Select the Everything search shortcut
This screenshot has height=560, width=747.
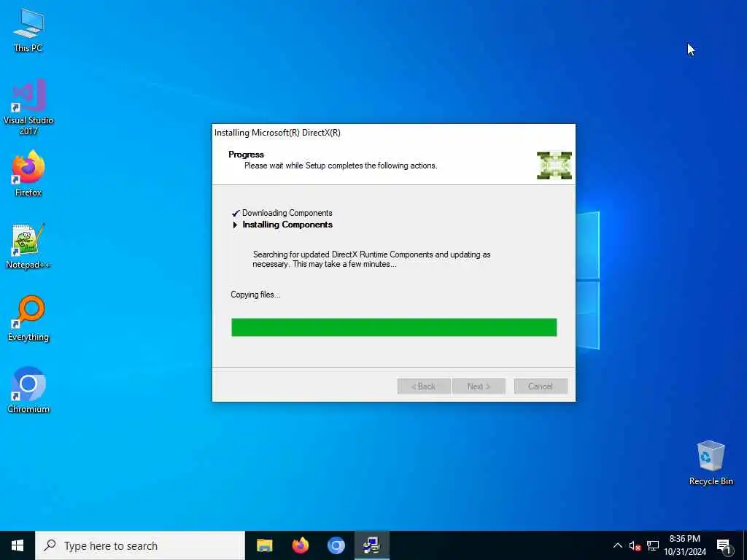coord(28,318)
